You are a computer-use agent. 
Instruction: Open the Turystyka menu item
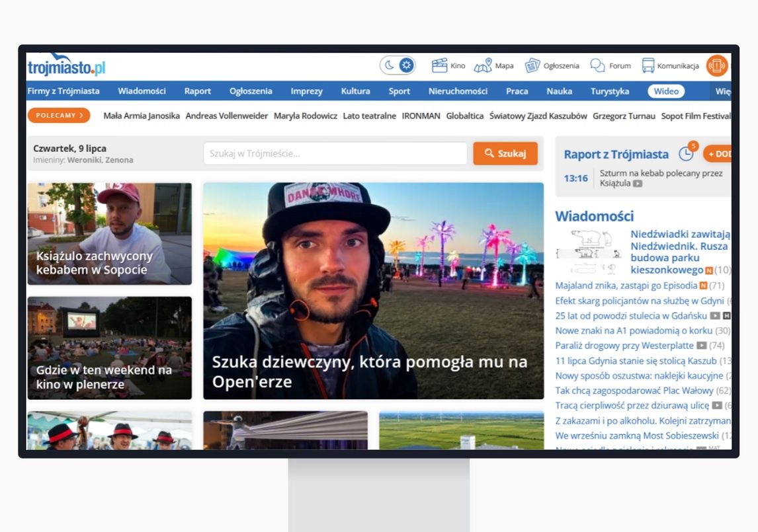click(x=610, y=91)
